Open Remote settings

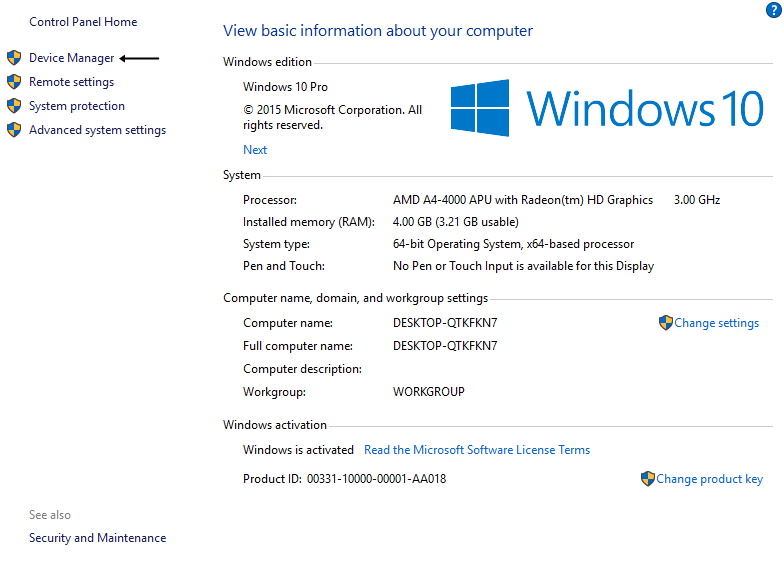72,82
